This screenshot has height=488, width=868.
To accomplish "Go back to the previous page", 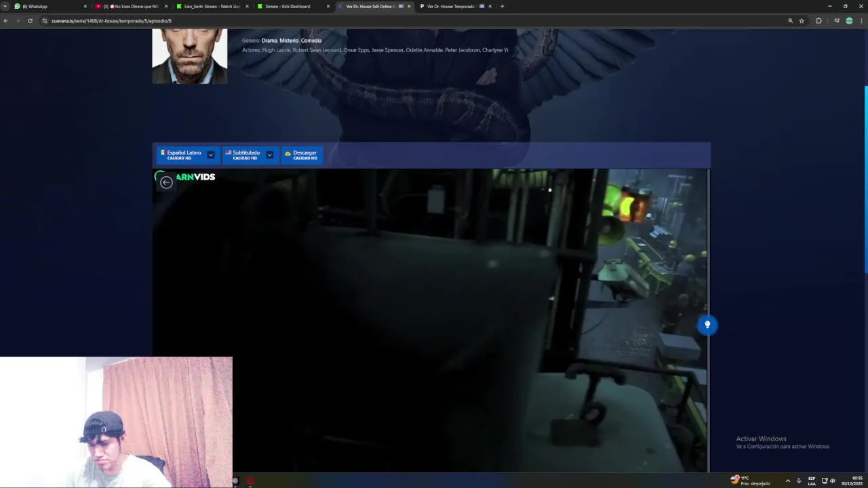I will 5,21.
